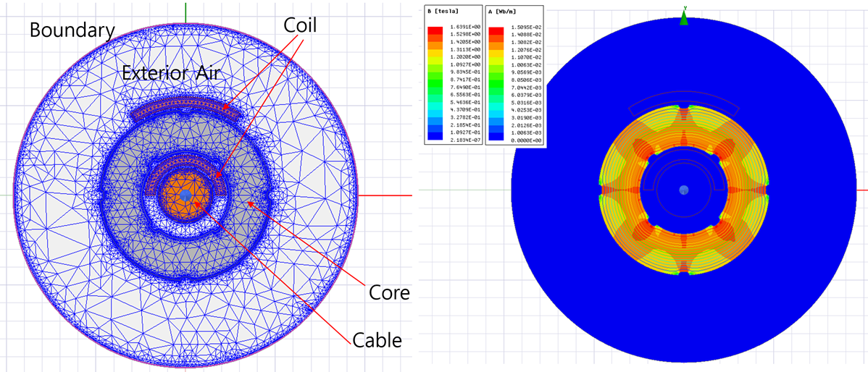Select the blue cable center in mesh view
The height and width of the screenshot is (372, 868).
click(x=186, y=195)
